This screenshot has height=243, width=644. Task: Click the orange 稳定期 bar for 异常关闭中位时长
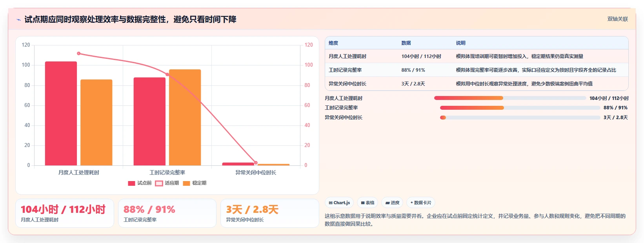click(x=273, y=165)
